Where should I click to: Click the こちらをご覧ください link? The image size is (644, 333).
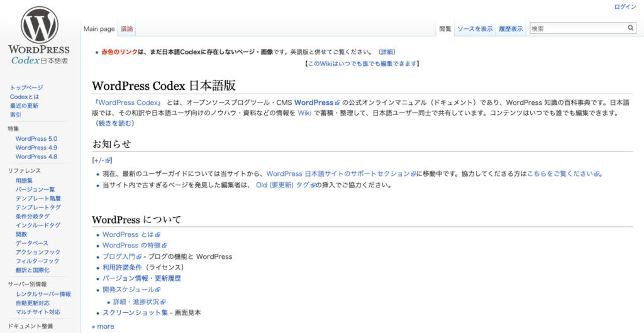563,173
